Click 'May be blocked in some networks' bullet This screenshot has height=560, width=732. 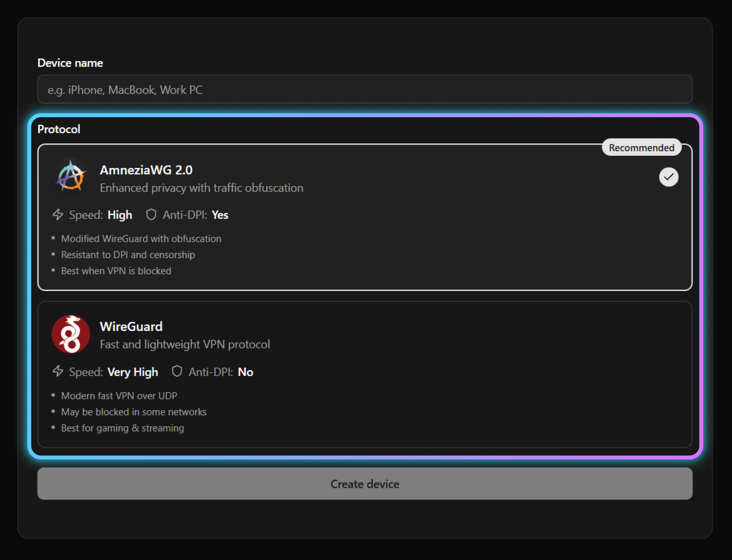click(134, 412)
